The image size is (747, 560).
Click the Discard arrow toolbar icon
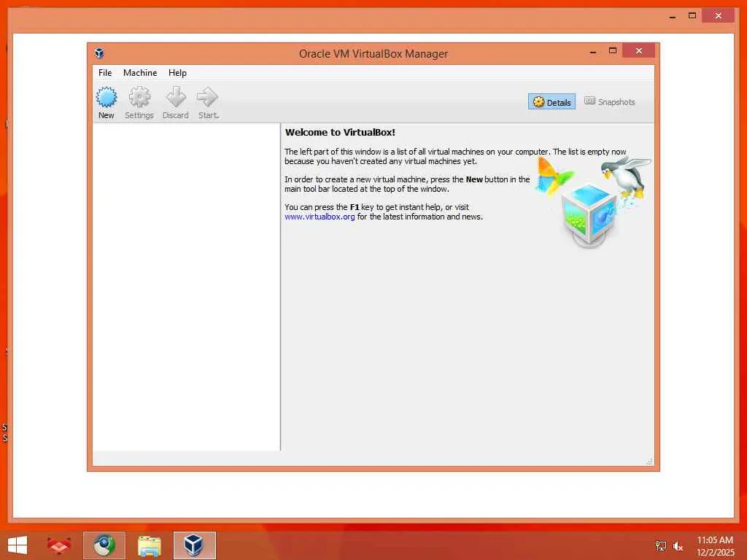point(175,103)
